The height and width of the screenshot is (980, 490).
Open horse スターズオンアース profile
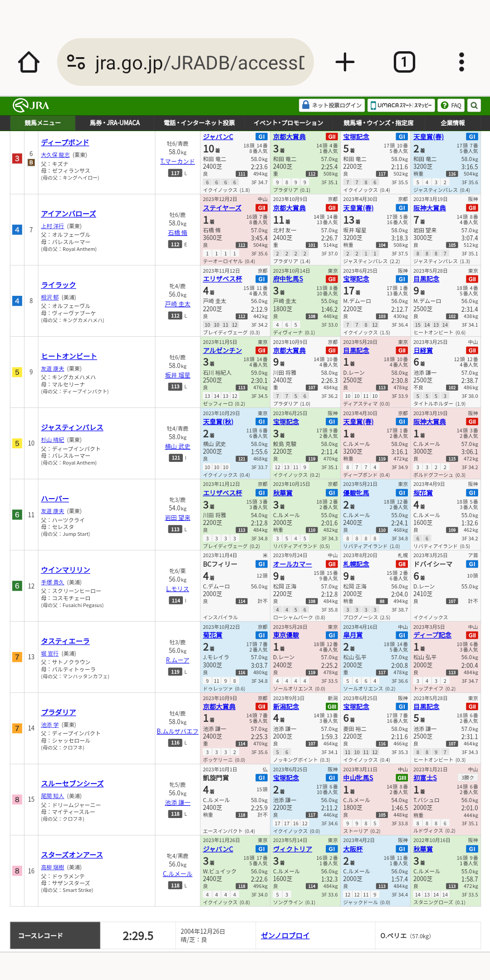(x=72, y=855)
